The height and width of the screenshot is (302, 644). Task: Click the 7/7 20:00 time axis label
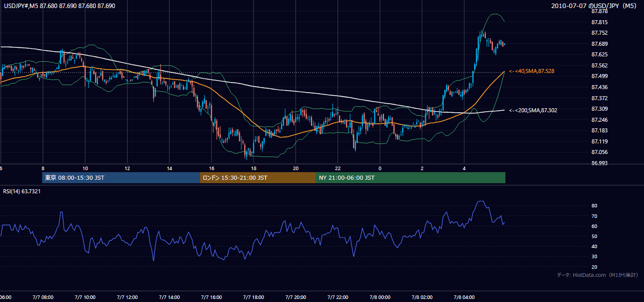point(296,297)
